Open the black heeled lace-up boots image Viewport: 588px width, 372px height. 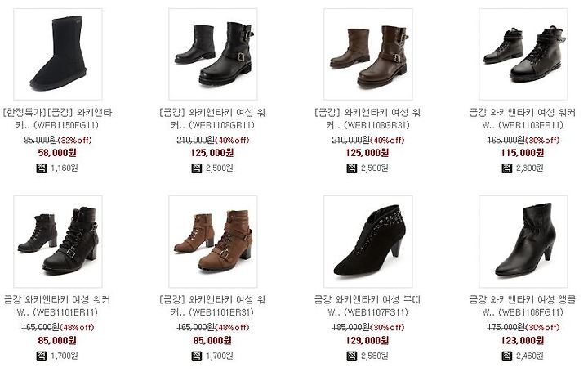[58, 241]
